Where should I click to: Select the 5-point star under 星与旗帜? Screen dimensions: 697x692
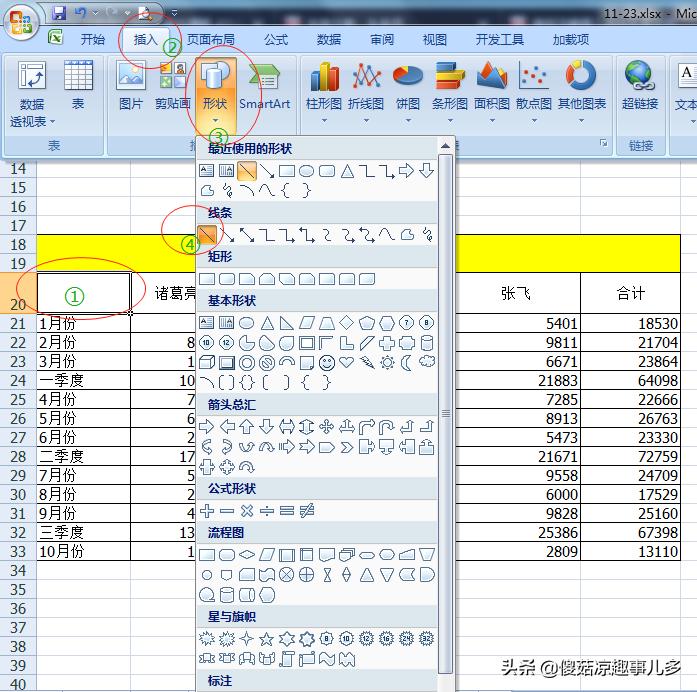pos(266,639)
